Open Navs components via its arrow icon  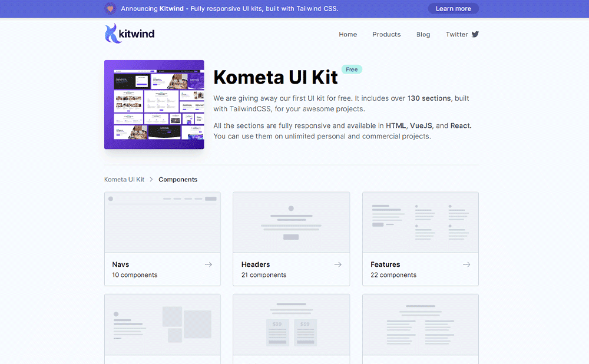point(210,264)
